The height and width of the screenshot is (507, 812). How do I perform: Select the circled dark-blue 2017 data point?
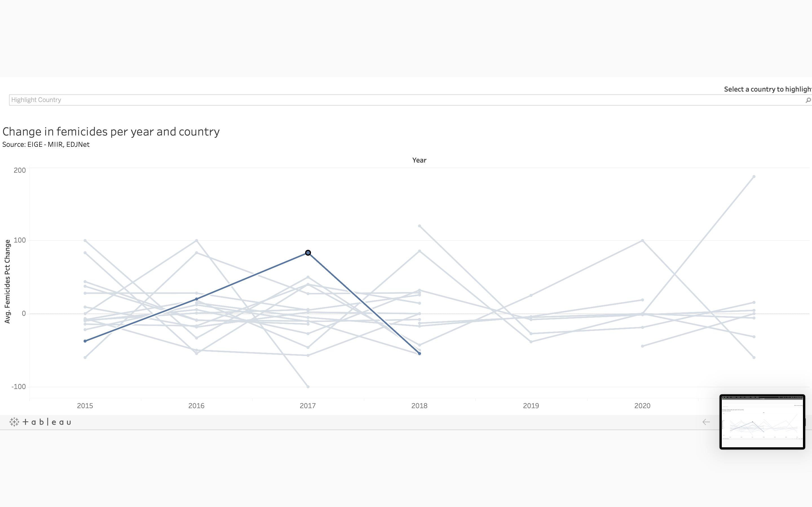coord(308,253)
